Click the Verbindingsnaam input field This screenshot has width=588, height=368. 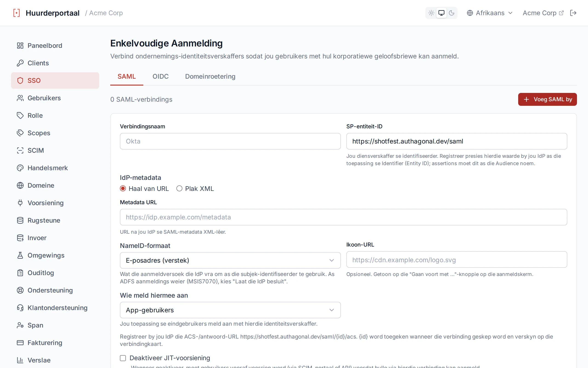click(x=230, y=141)
